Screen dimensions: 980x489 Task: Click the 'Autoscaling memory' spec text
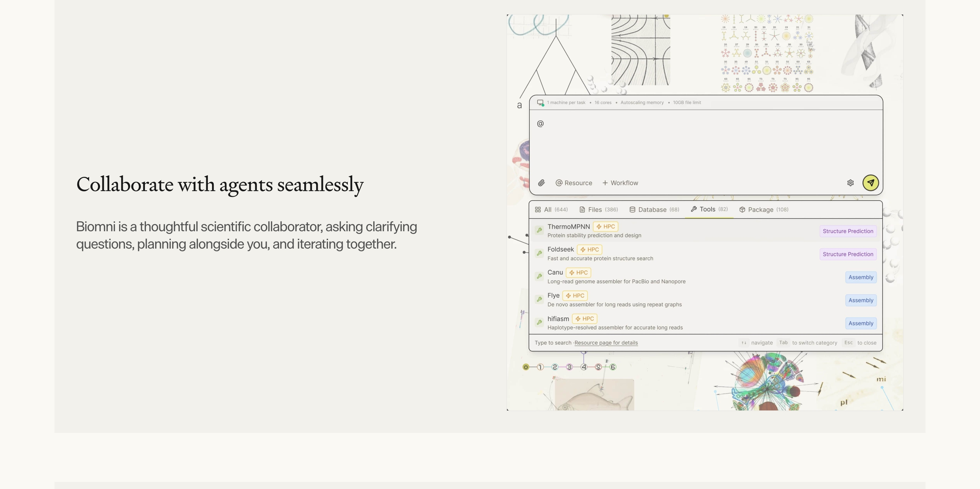click(642, 103)
